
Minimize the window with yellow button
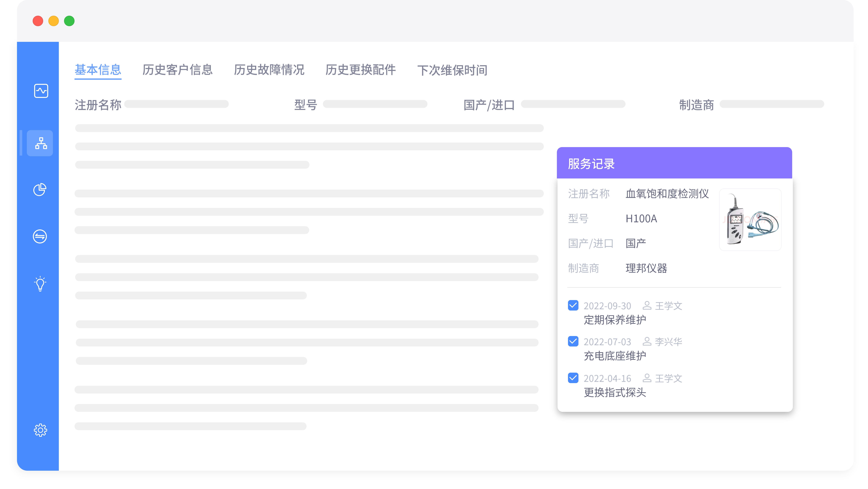pos(54,21)
